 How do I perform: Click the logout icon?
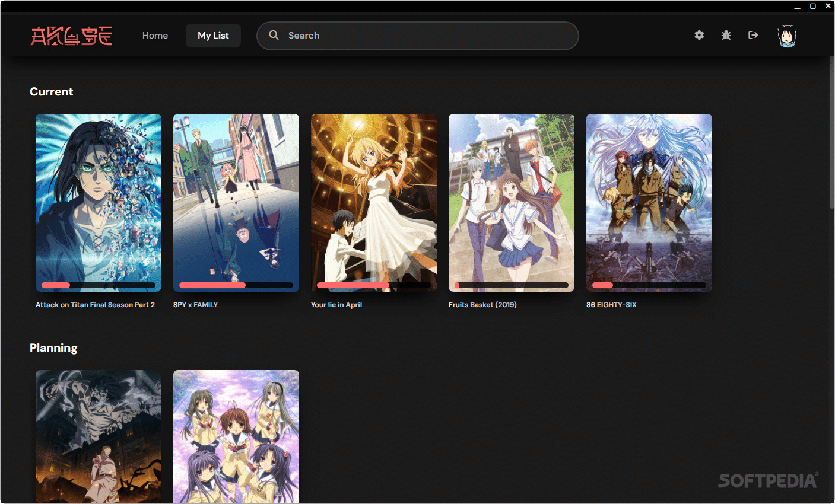pos(753,35)
